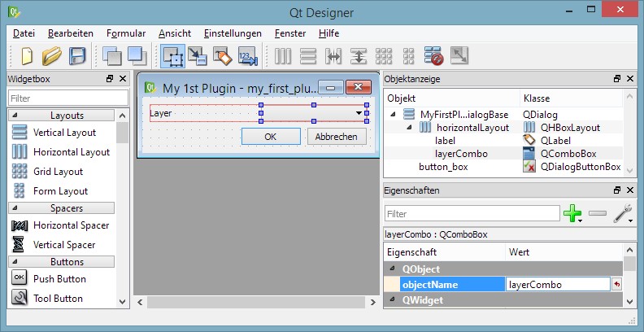Pick Form Layout in the Widgetbox
Screen dimensions: 644x332
point(62,191)
